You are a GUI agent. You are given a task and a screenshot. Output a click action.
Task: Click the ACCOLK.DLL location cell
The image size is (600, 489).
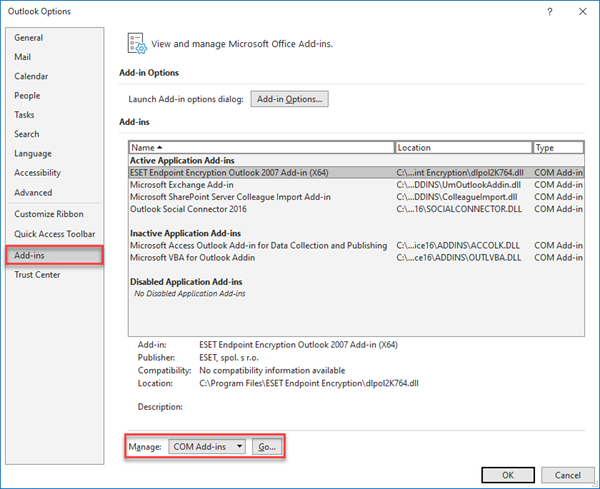tap(458, 245)
